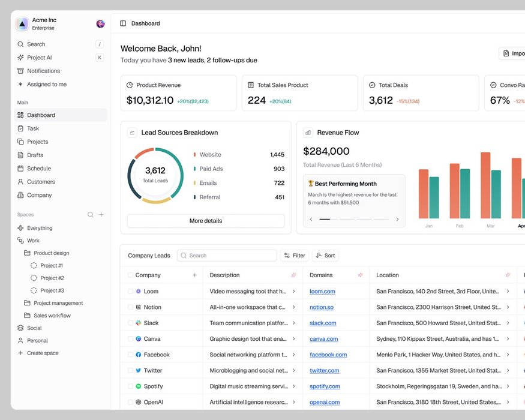
Task: Add a new space with the plus icon
Action: point(101,215)
